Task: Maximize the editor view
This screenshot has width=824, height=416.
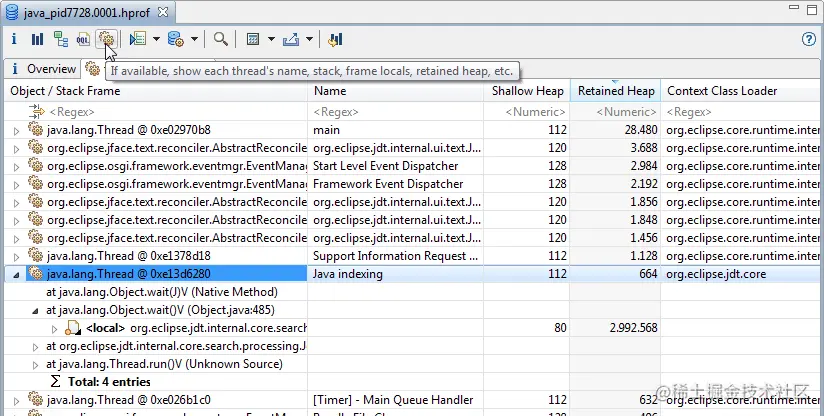Action: coord(812,10)
